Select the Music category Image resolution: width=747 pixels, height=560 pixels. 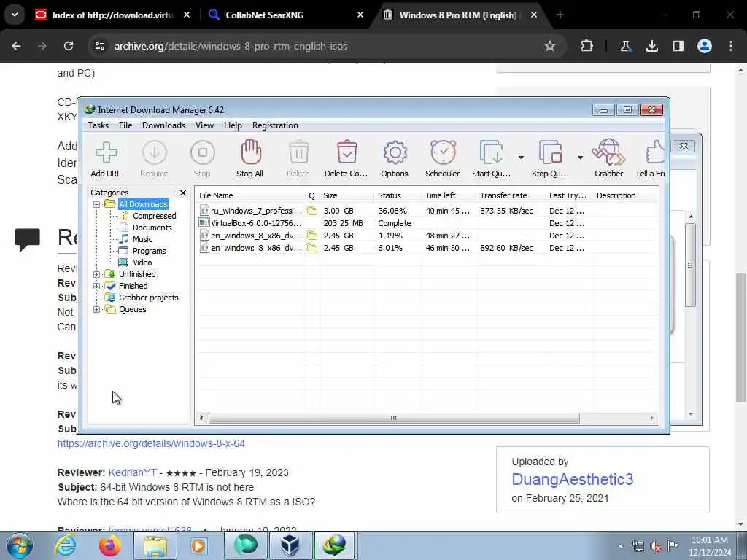(x=142, y=239)
